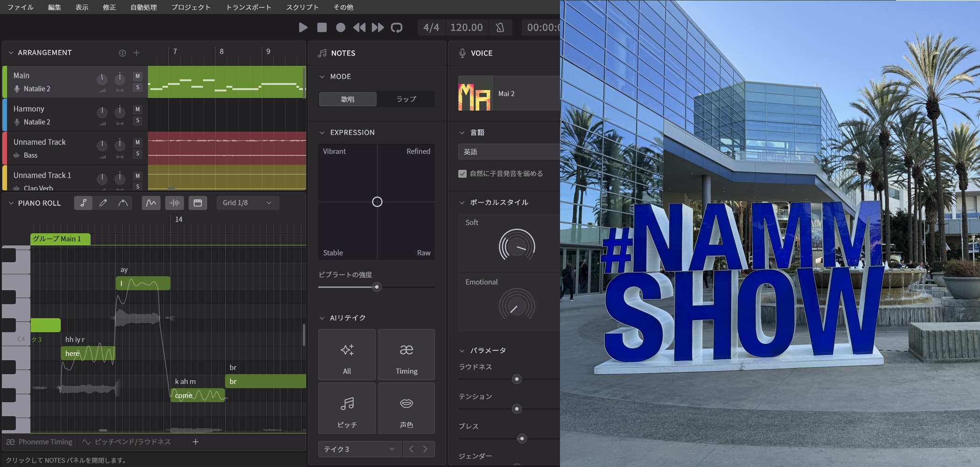Go to previous take arrow
The width and height of the screenshot is (980, 467).
pos(411,449)
